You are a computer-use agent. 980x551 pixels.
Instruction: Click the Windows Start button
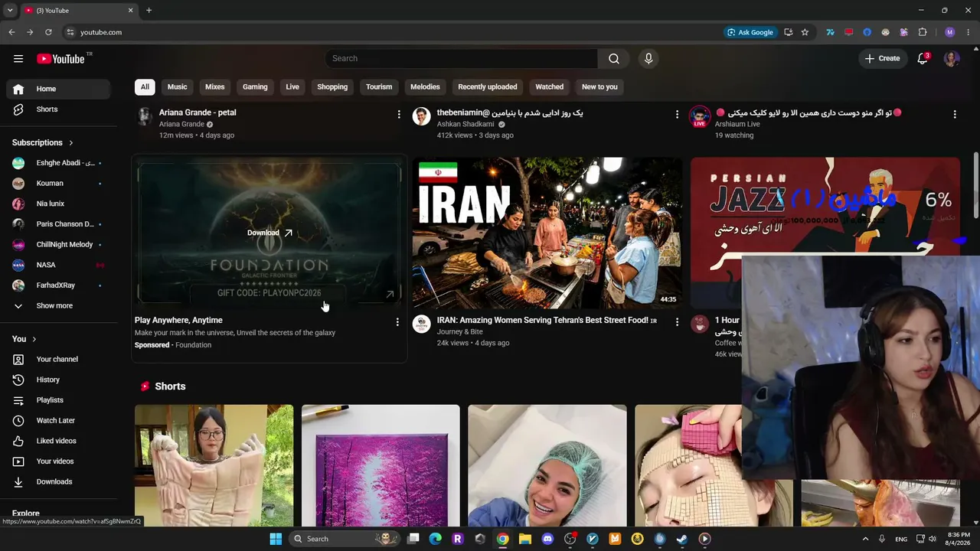tap(276, 539)
